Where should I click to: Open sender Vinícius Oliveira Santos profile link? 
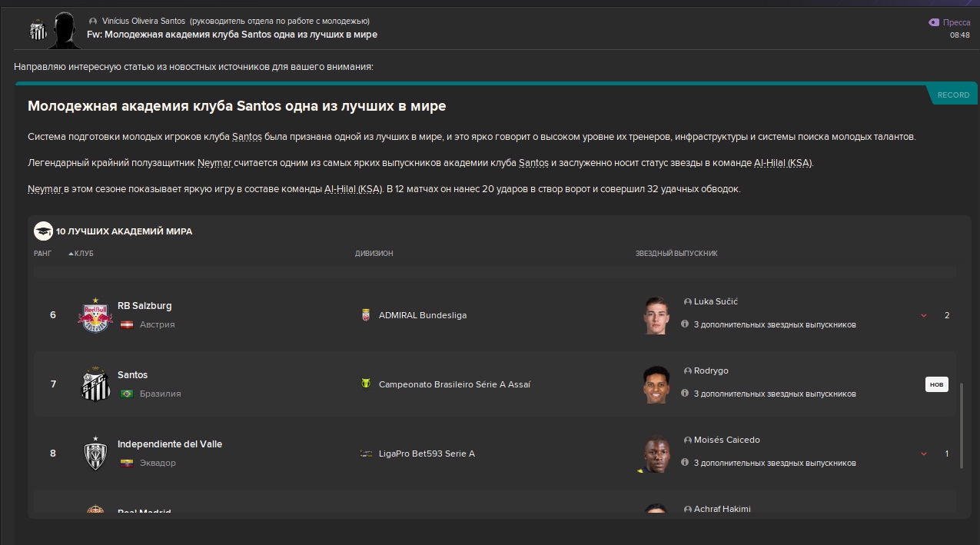click(144, 21)
